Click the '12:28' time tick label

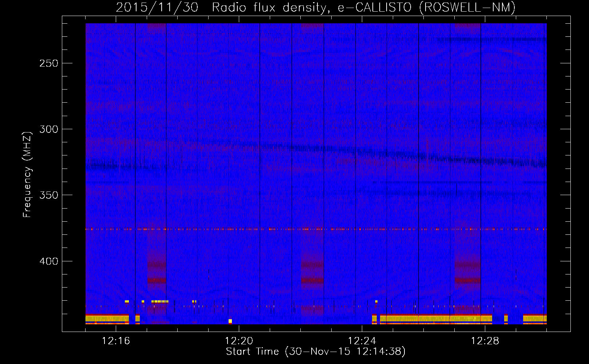pyautogui.click(x=485, y=341)
